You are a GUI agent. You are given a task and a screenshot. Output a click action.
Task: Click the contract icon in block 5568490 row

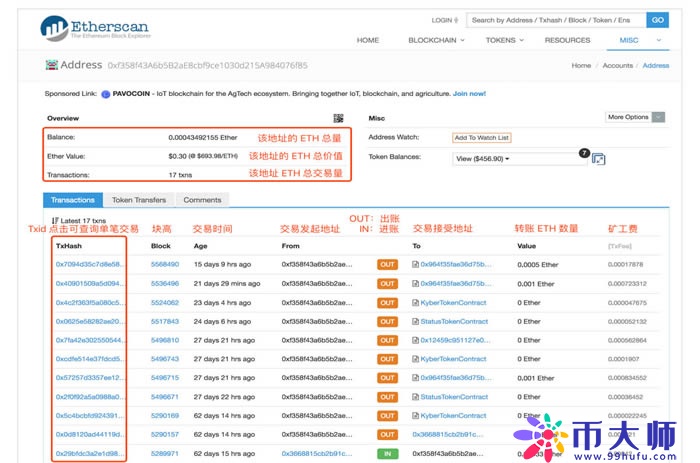point(415,264)
